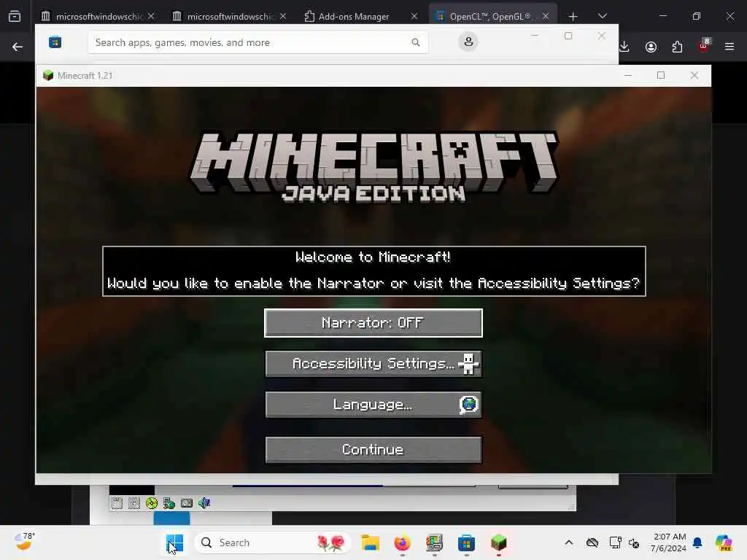The height and width of the screenshot is (560, 747).
Task: Open Microsoft Store from the taskbar
Action: (x=466, y=542)
